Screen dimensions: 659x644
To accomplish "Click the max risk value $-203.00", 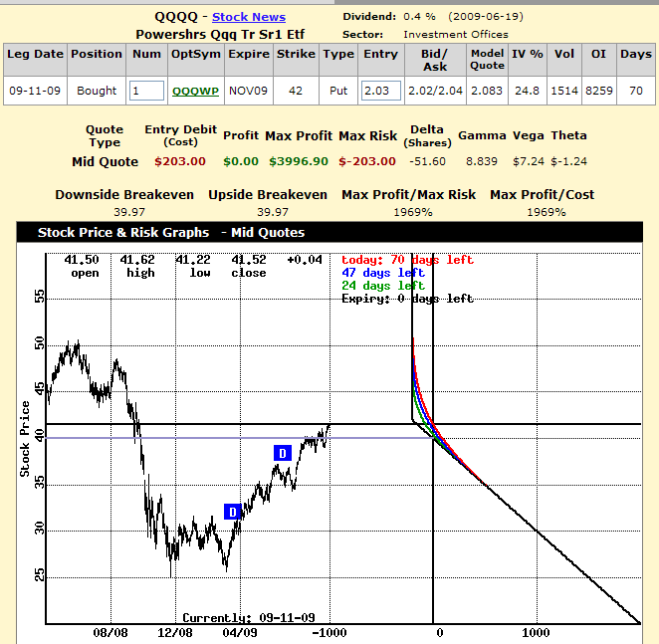I will pos(367,161).
